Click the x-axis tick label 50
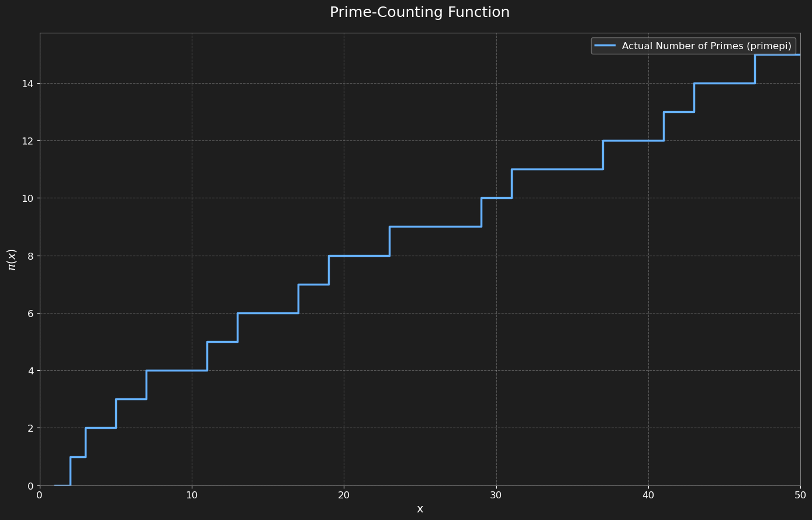The width and height of the screenshot is (812, 520). point(800,495)
